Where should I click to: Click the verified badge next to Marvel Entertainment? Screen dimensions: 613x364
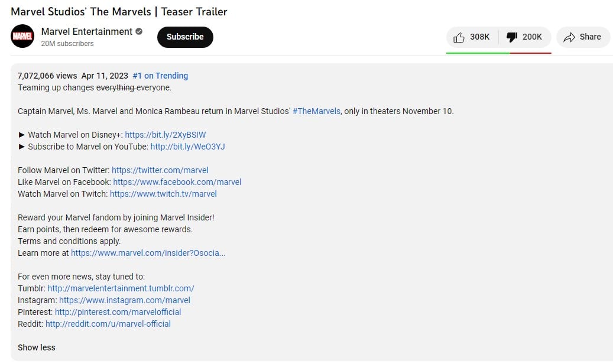pyautogui.click(x=139, y=31)
